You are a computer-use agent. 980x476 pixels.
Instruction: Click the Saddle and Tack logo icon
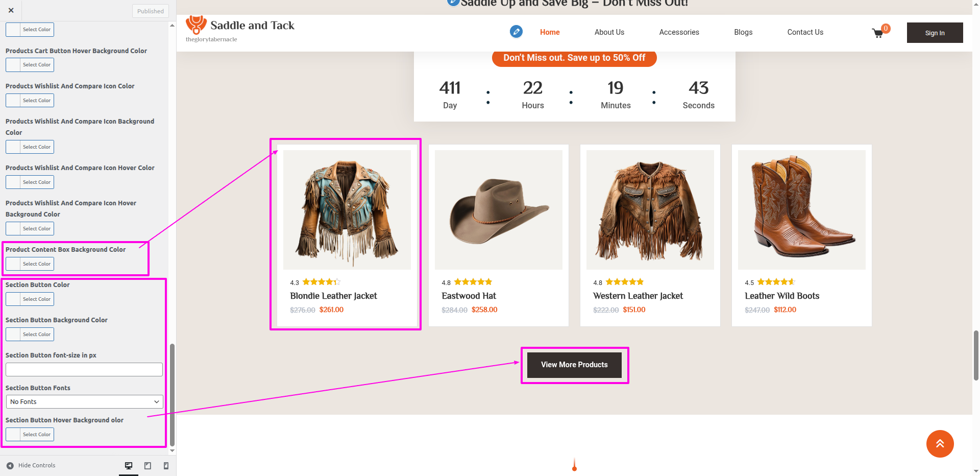click(196, 25)
